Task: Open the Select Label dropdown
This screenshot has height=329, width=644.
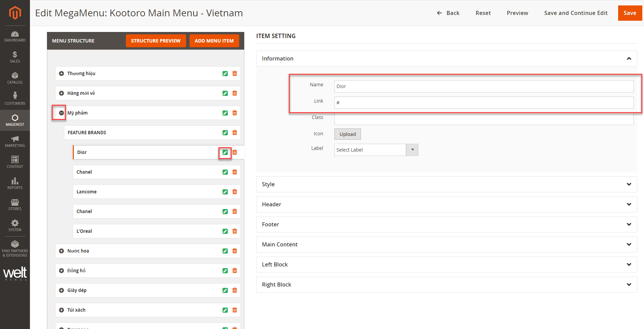Action: point(376,150)
